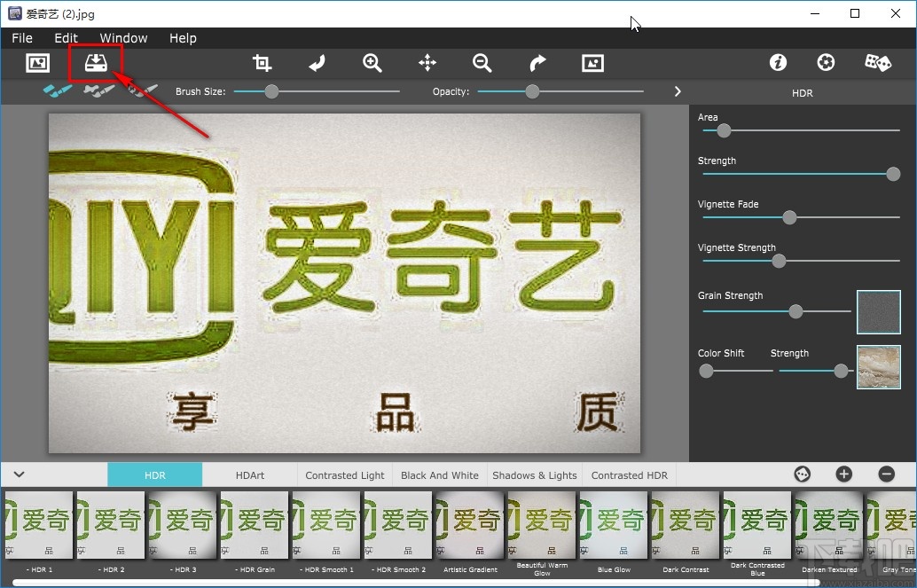This screenshot has height=588, width=917.
Task: Adjust the Vignette Strength slider
Action: 779,261
